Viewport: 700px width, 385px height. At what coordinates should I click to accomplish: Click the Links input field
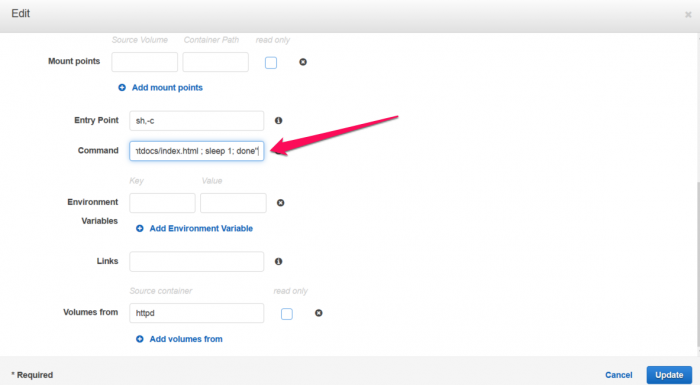(196, 261)
